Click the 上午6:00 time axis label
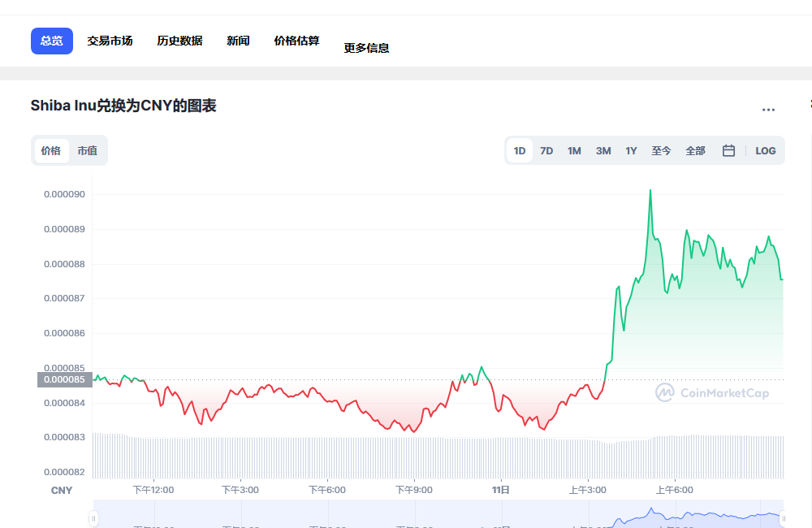This screenshot has height=528, width=812. [x=674, y=490]
